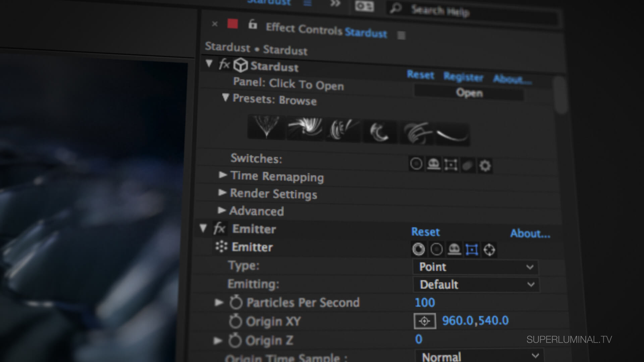Screen dimensions: 644x362
Task: Expand the Particles Per Second property
Action: pos(219,302)
